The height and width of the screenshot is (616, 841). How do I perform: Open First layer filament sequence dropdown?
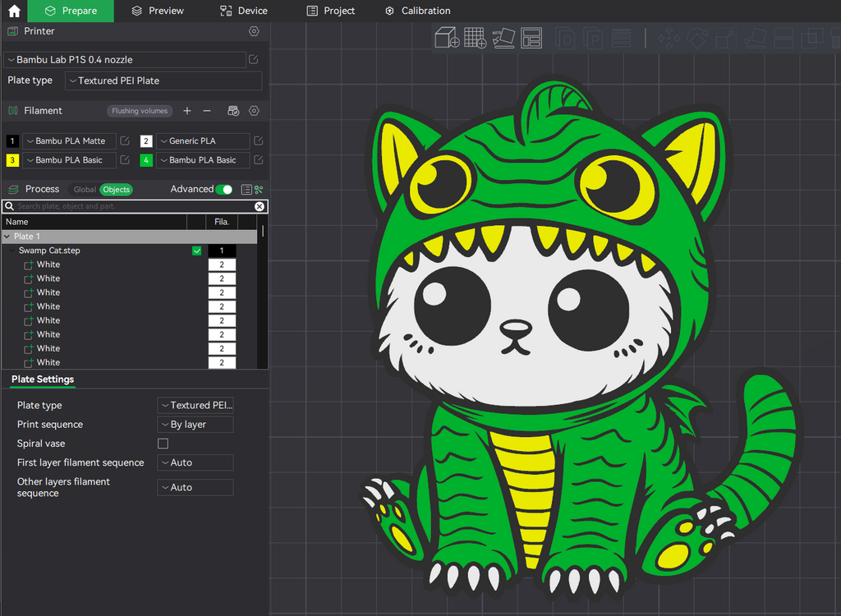coord(195,462)
